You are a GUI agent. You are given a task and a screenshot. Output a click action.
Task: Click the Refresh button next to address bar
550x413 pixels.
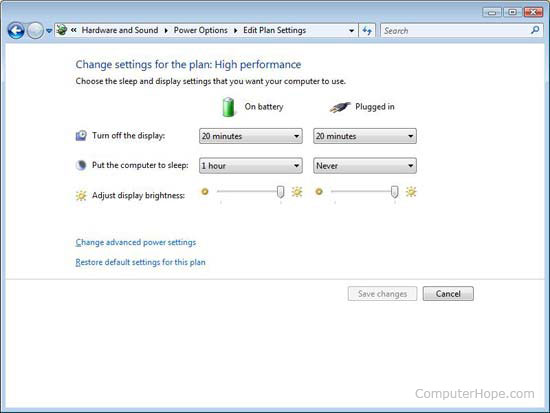367,31
